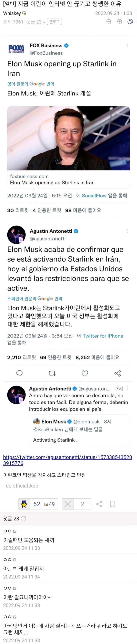The image size is (137, 644).
Task: Like the tweet with heart icon
Action: click(85, 373)
